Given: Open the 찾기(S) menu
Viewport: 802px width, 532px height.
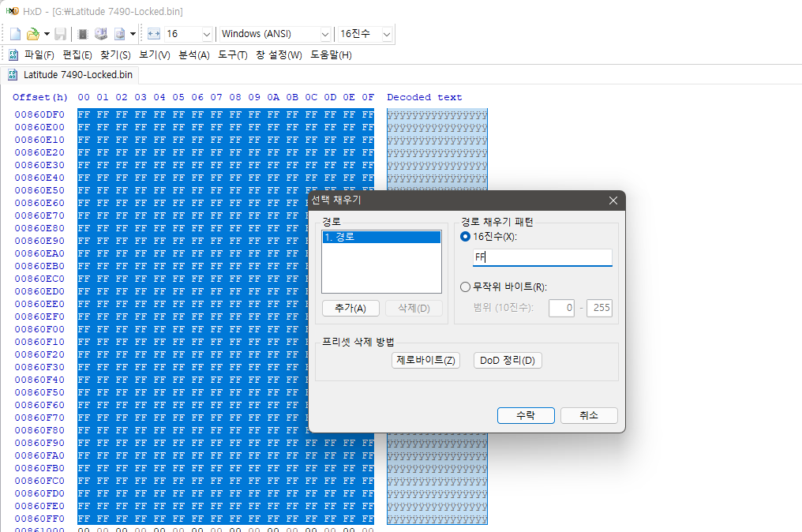Looking at the screenshot, I should [x=115, y=55].
